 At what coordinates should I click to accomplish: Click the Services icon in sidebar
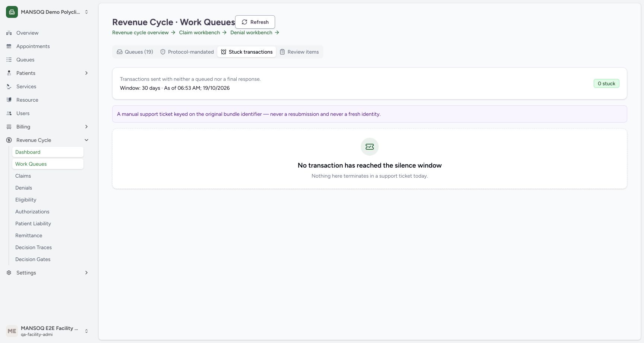click(x=9, y=86)
